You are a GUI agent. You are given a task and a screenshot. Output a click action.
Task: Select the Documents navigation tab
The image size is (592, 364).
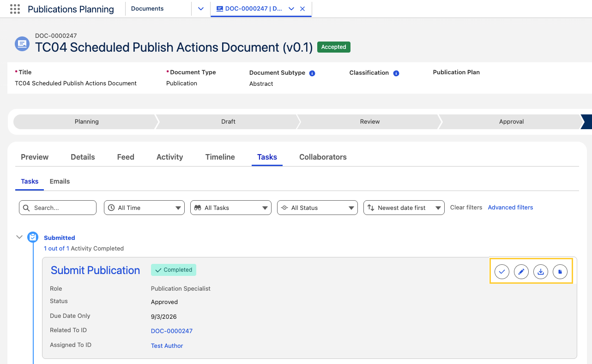[147, 9]
